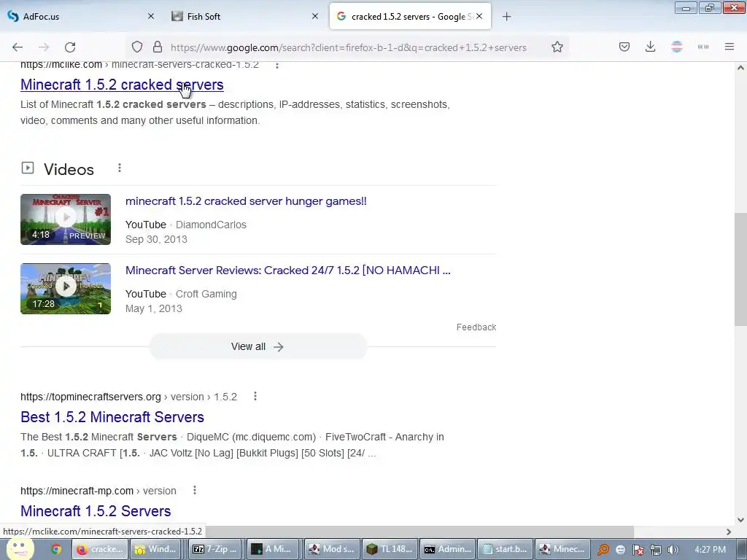Screen dimensions: 747x560
Task: Switch to the 'Mod s...' taskbar window
Action: [x=331, y=549]
